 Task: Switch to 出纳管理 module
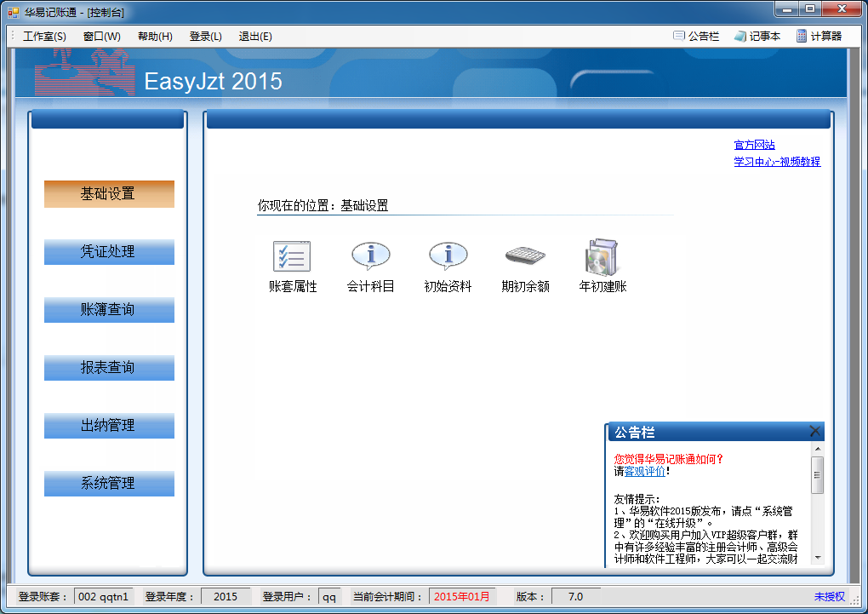point(109,426)
